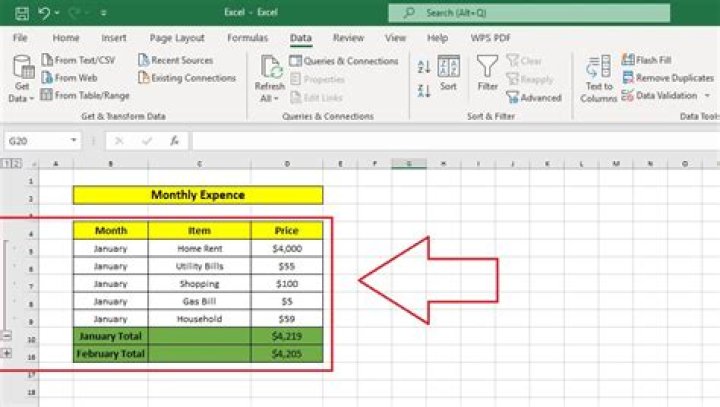Image resolution: width=720 pixels, height=407 pixels.
Task: Launch Text to Columns wizard
Action: 598,79
